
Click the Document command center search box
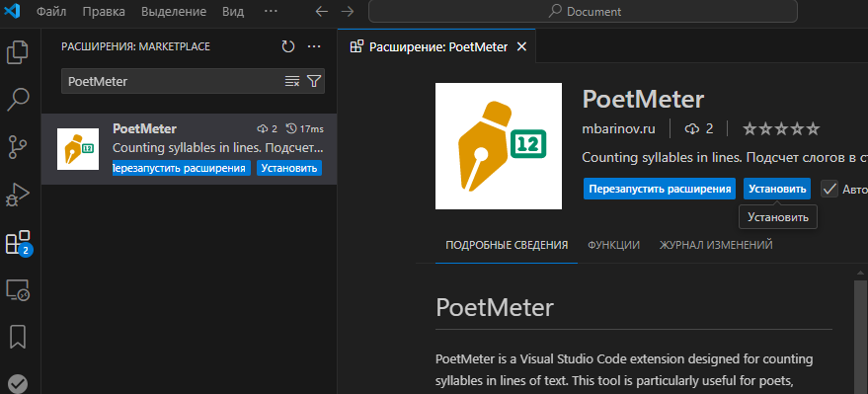click(x=583, y=12)
